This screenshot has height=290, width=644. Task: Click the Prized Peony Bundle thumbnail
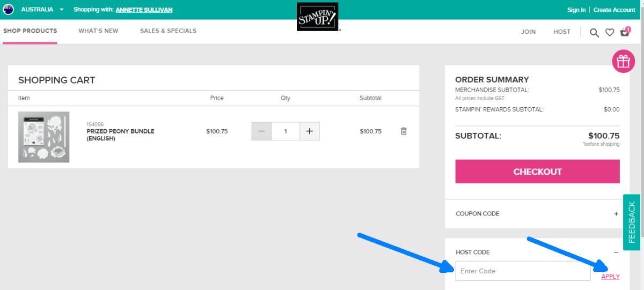[x=44, y=137]
